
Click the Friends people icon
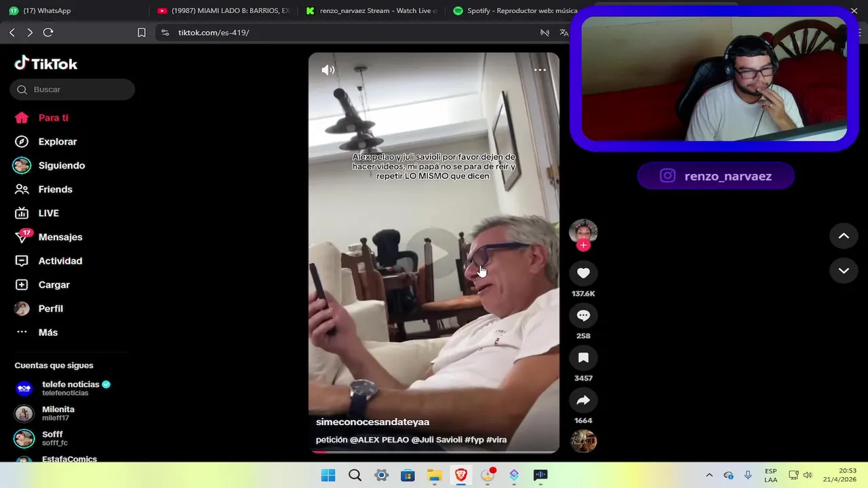click(22, 189)
